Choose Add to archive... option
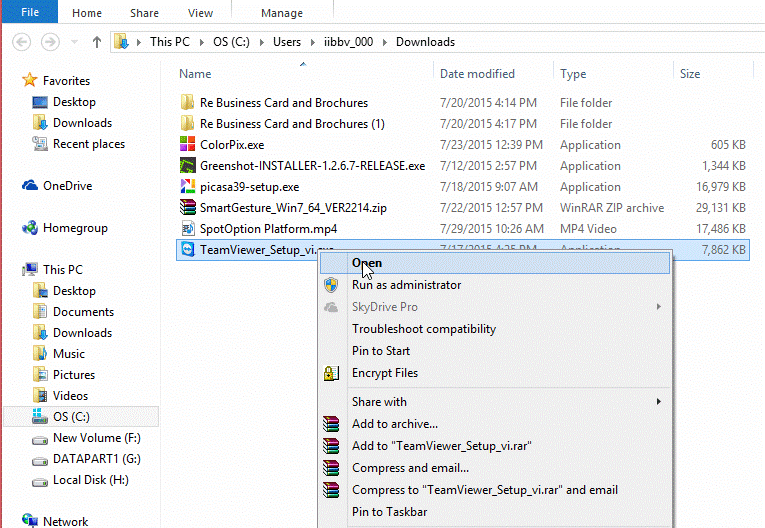 pos(394,424)
